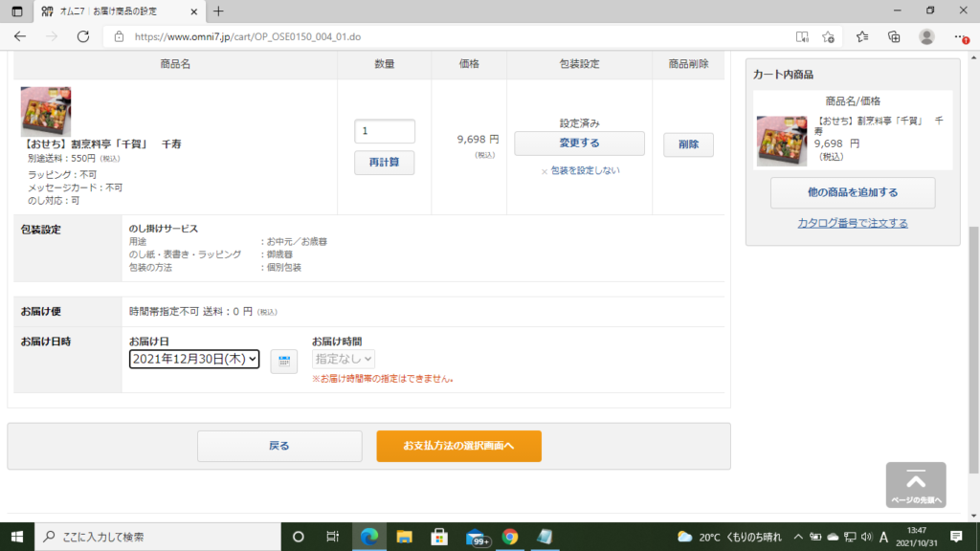
Task: Open the browser profile avatar
Action: (926, 37)
